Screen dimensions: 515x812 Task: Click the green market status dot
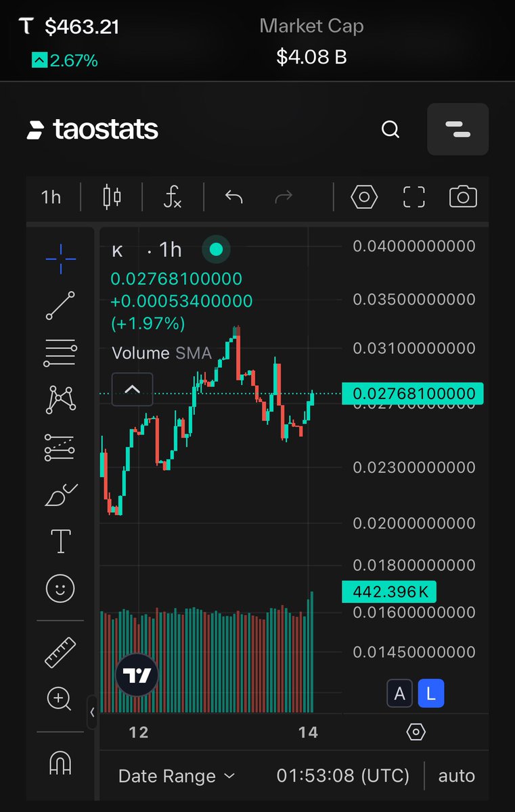pyautogui.click(x=216, y=250)
